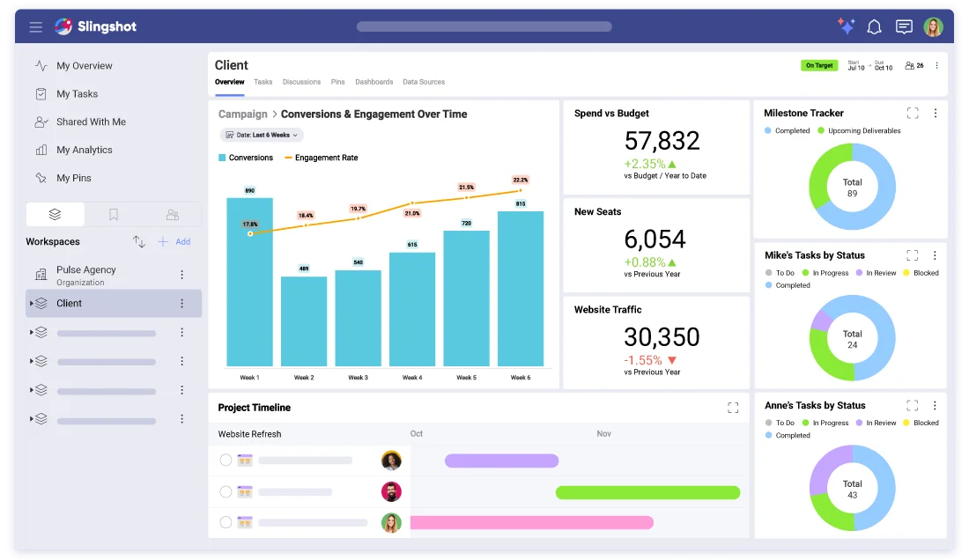
Task: Open chat using the message icon
Action: pyautogui.click(x=904, y=26)
